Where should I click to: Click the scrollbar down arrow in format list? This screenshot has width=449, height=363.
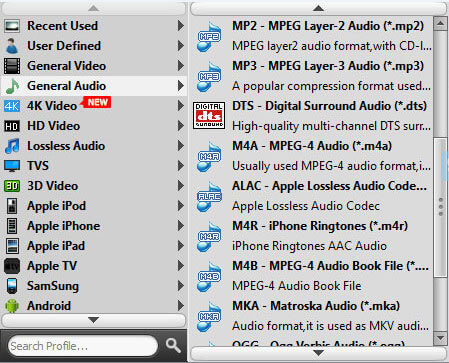[441, 339]
